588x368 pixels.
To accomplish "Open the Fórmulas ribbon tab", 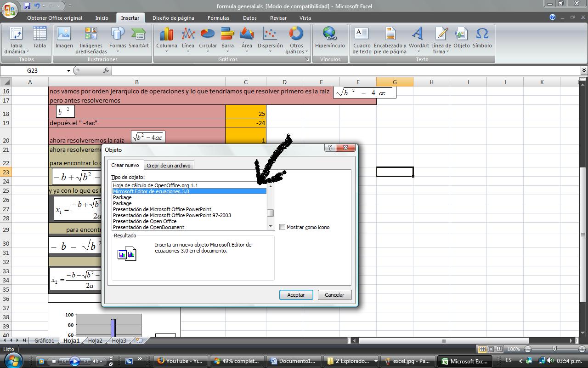I will click(x=218, y=18).
